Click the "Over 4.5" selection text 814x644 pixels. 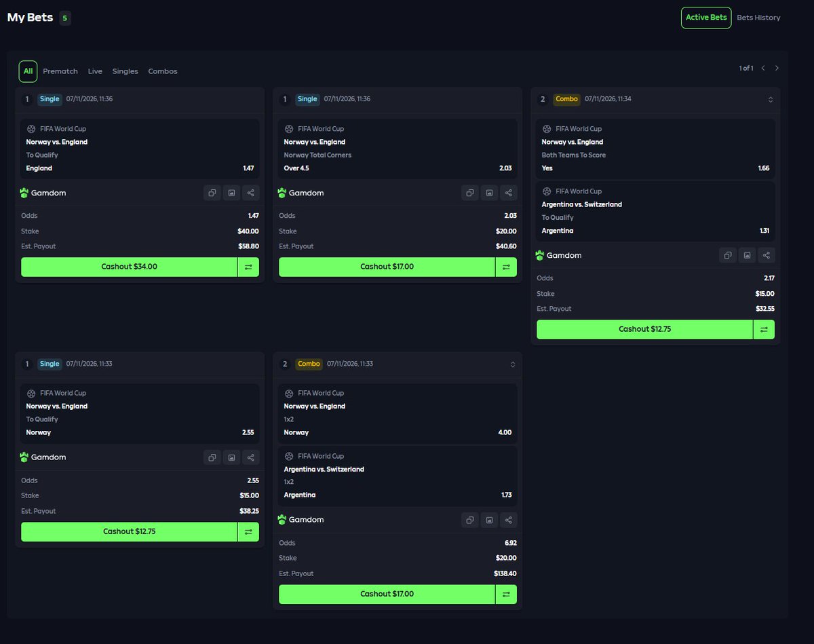pyautogui.click(x=297, y=168)
